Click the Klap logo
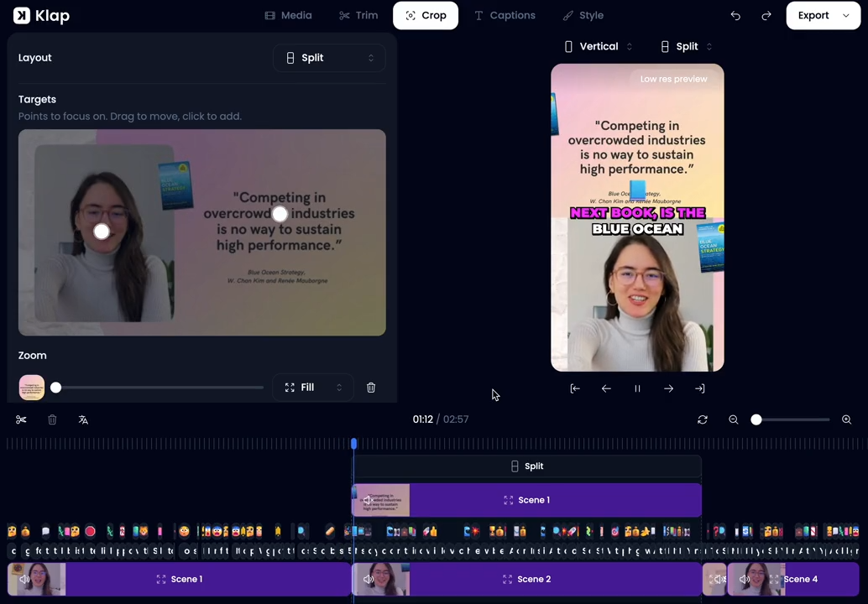The height and width of the screenshot is (604, 868). click(x=41, y=15)
